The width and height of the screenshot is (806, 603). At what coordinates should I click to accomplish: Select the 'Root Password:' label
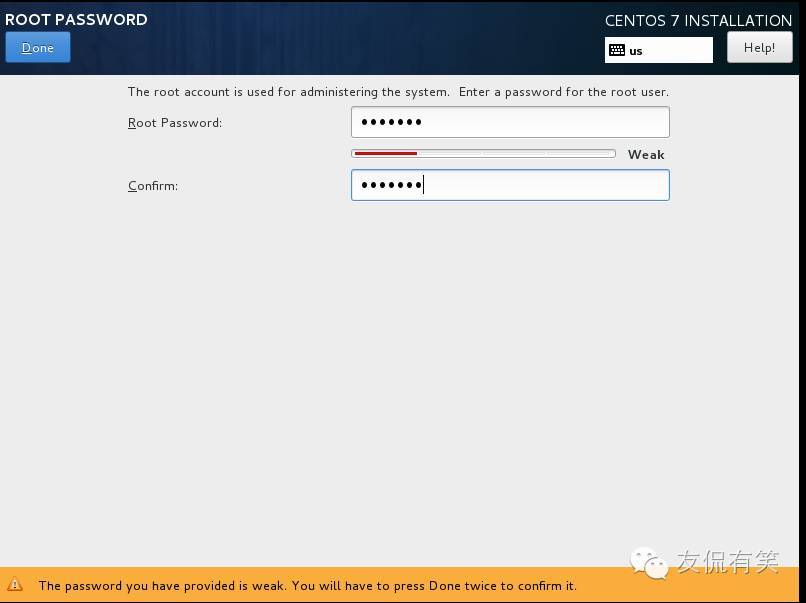pos(175,123)
